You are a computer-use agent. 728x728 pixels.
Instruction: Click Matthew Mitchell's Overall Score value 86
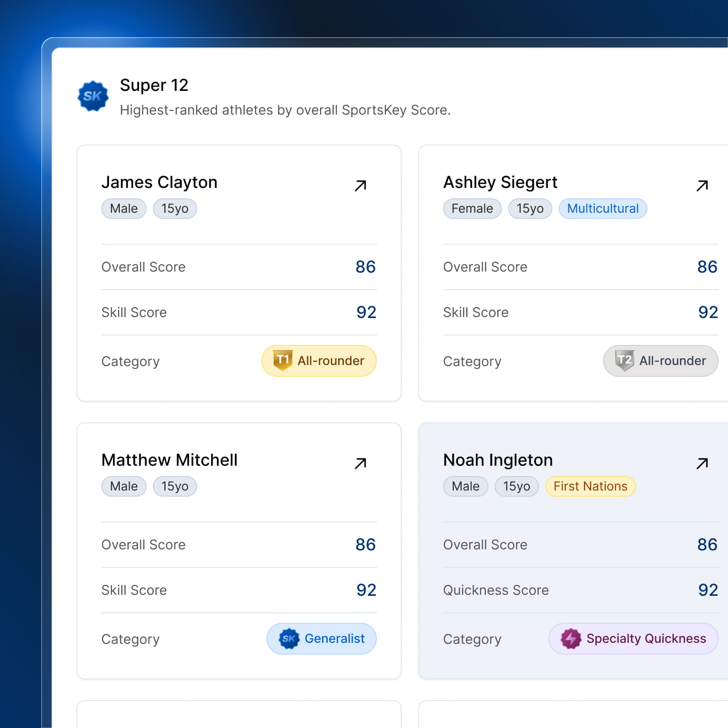[x=366, y=545]
